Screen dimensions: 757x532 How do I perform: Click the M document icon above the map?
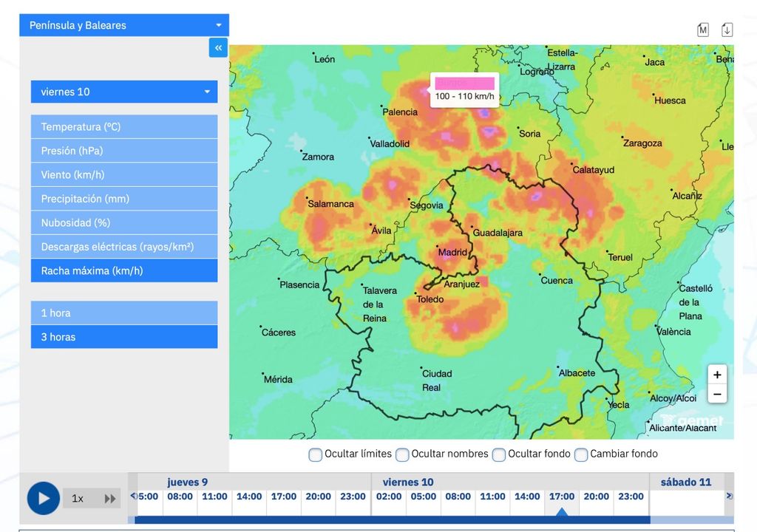pos(703,30)
